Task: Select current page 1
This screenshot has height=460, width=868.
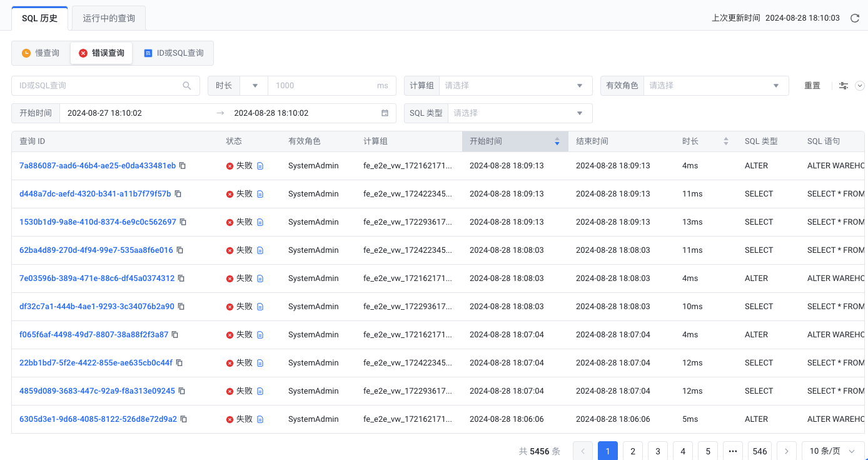Action: click(608, 451)
